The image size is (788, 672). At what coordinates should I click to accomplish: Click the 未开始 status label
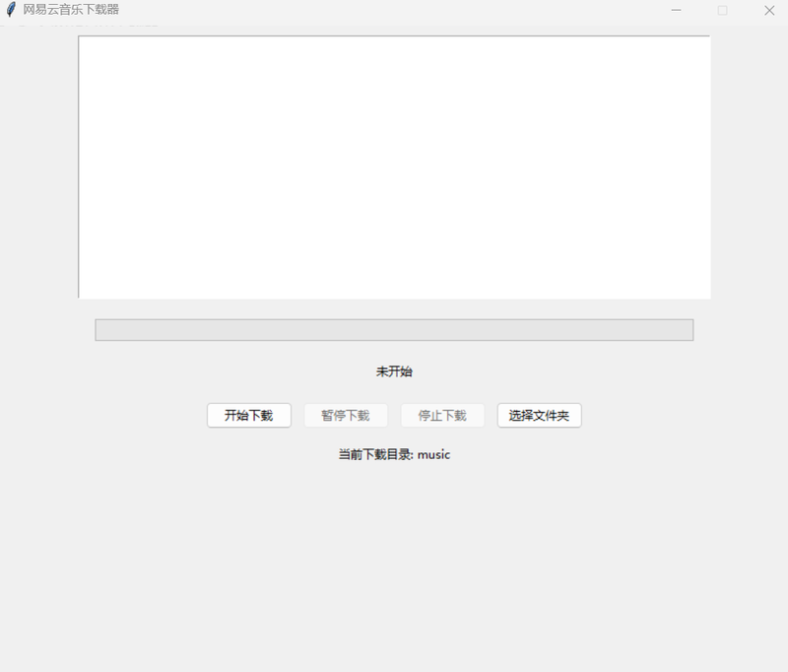coord(394,371)
